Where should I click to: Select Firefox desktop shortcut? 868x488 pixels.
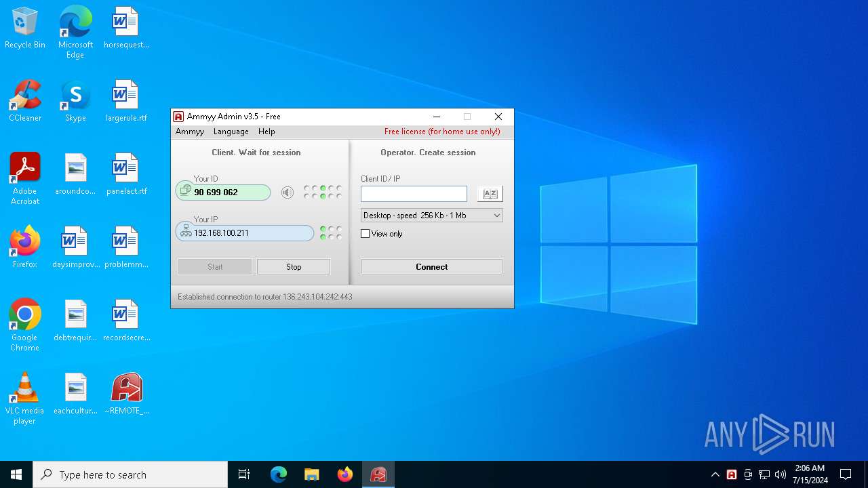pos(25,247)
